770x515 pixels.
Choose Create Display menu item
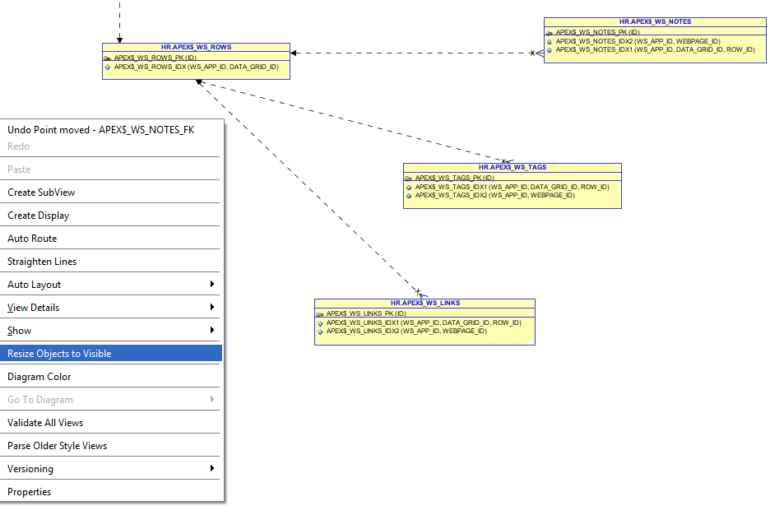(x=111, y=216)
